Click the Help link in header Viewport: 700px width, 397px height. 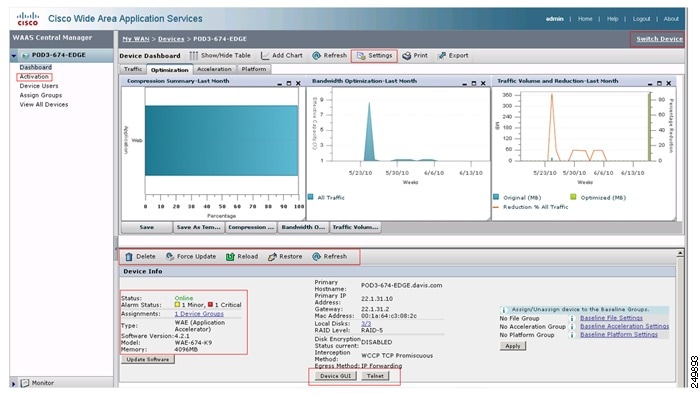tap(612, 19)
